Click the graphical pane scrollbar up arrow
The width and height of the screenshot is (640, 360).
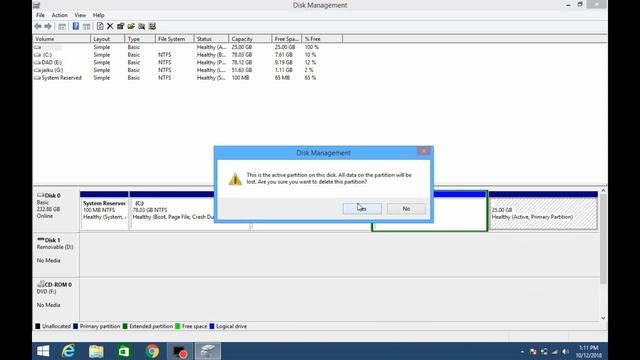tap(603, 191)
